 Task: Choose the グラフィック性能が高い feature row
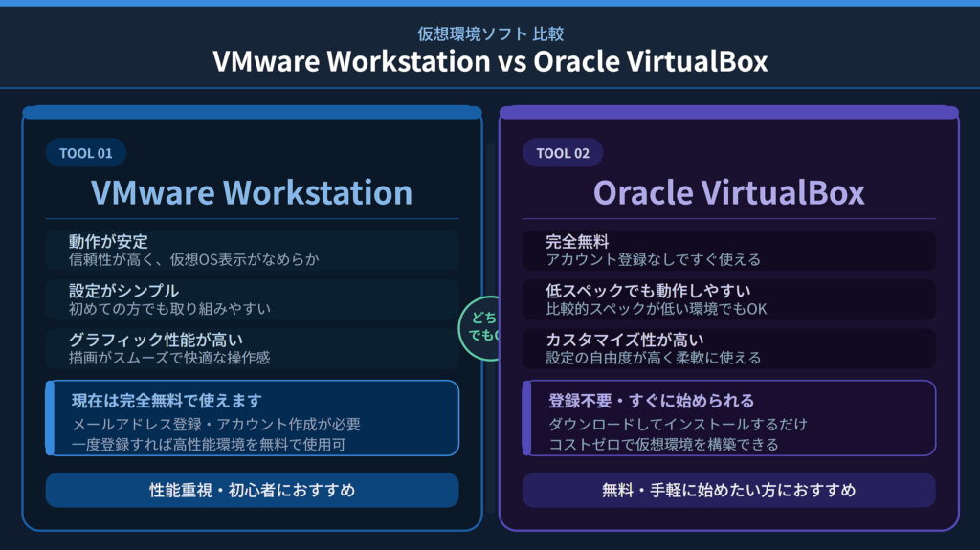(252, 348)
